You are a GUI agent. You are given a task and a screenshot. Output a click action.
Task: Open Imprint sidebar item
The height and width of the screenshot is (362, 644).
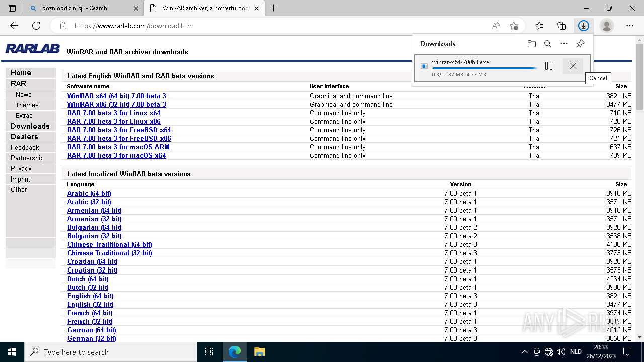coord(30,179)
